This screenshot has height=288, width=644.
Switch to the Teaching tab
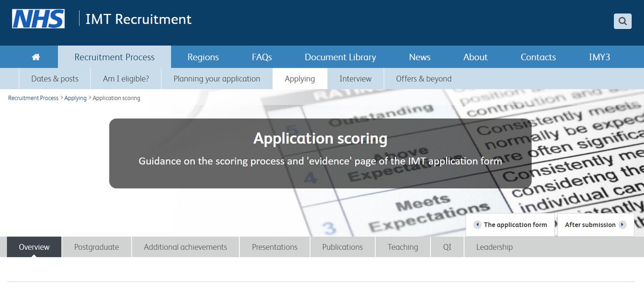pyautogui.click(x=403, y=247)
